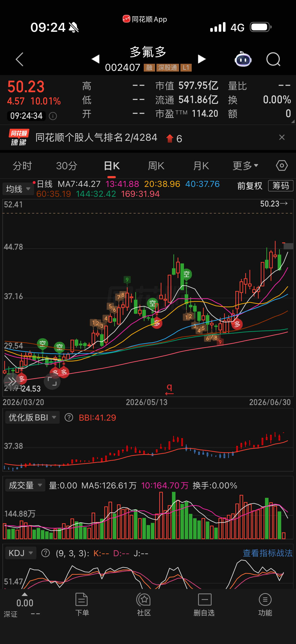
Task: Open the 查看指标战法 link
Action: [268, 553]
